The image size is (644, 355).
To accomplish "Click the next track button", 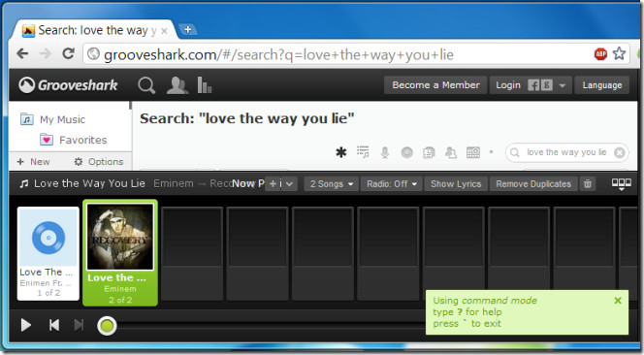I will click(79, 325).
